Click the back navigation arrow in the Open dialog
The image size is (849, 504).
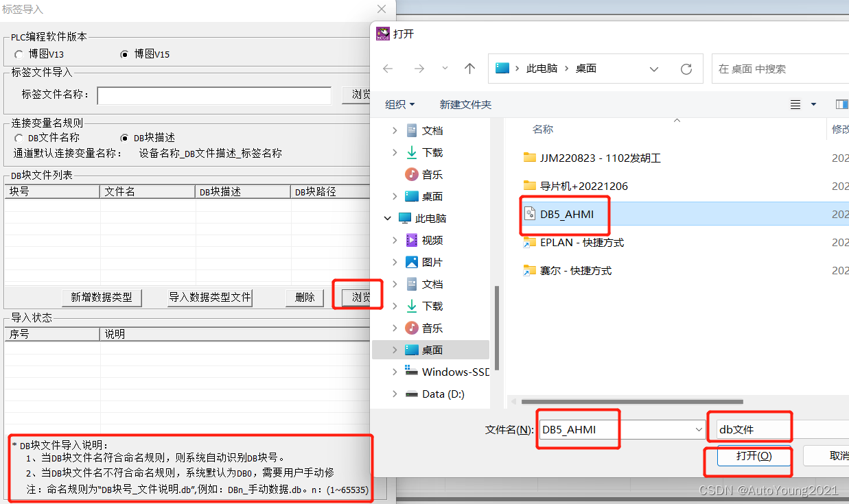388,69
